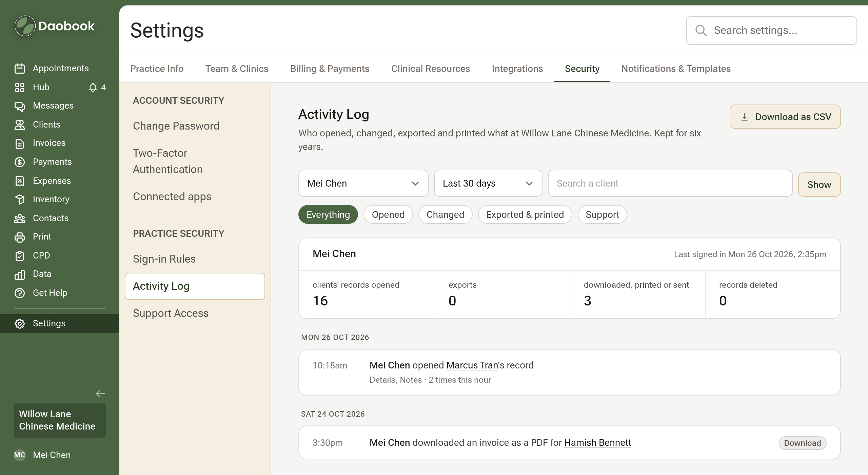
Task: Click the Search a client field
Action: [670, 183]
